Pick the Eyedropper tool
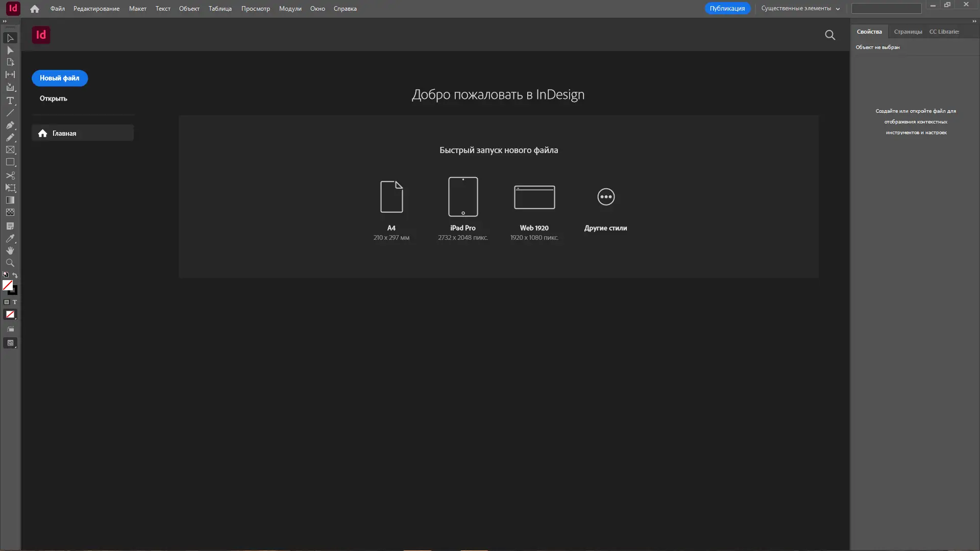The height and width of the screenshot is (551, 980). (10, 238)
